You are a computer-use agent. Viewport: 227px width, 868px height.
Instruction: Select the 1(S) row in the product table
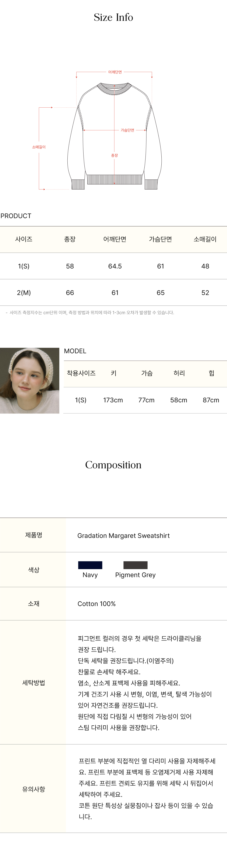pos(113,266)
